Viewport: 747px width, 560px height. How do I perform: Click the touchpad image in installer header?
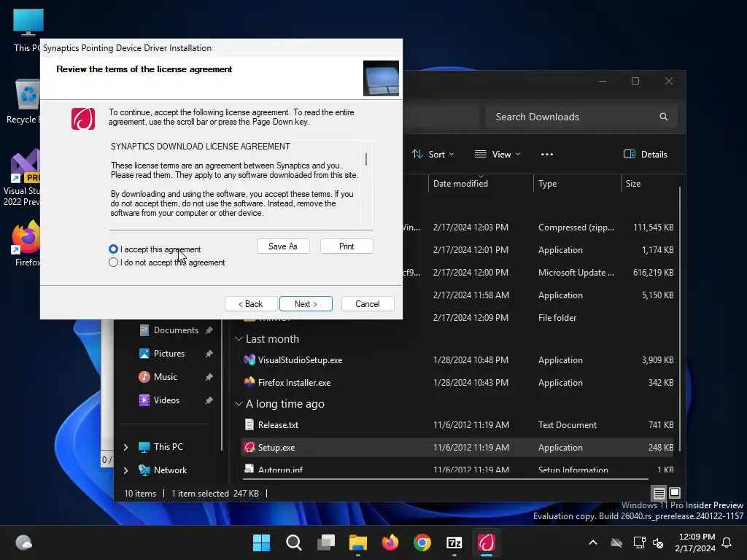point(381,78)
